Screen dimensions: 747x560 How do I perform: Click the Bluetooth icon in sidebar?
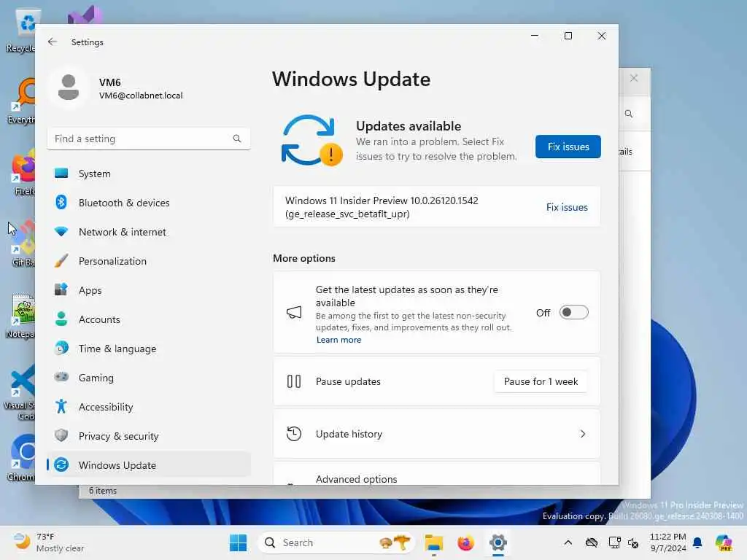click(x=61, y=203)
